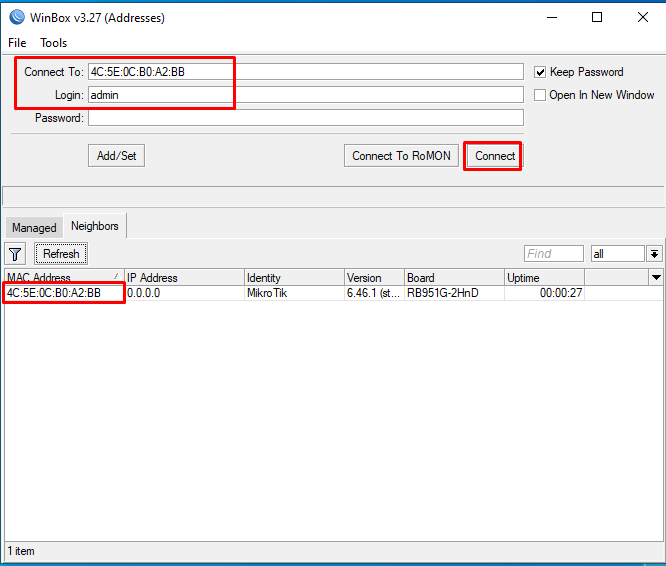Select the Neighbors tab
Viewport: 666px width, 566px height.
[x=95, y=226]
